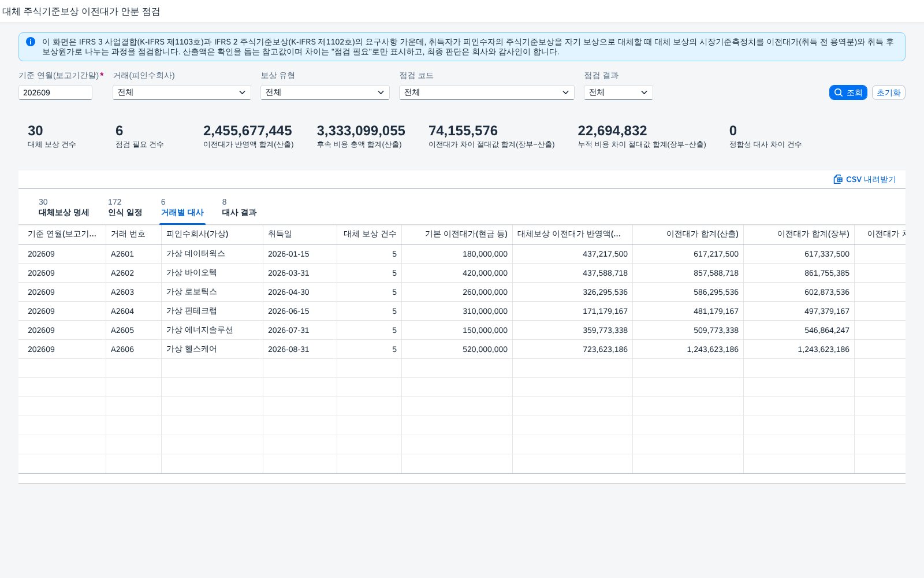Click the magnifier icon in 조회 button
Screen dimensions: 924x578
click(839, 92)
